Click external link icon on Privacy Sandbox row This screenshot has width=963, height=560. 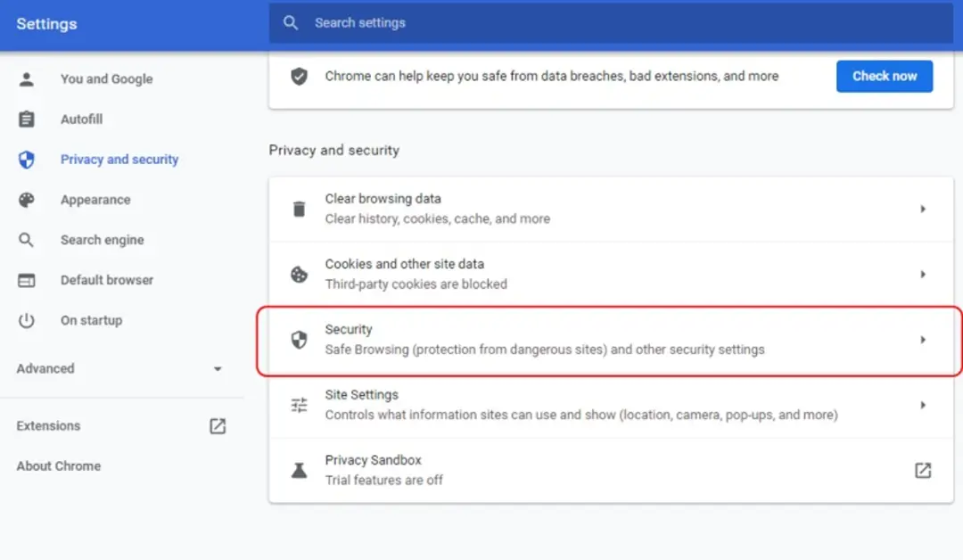[923, 470]
